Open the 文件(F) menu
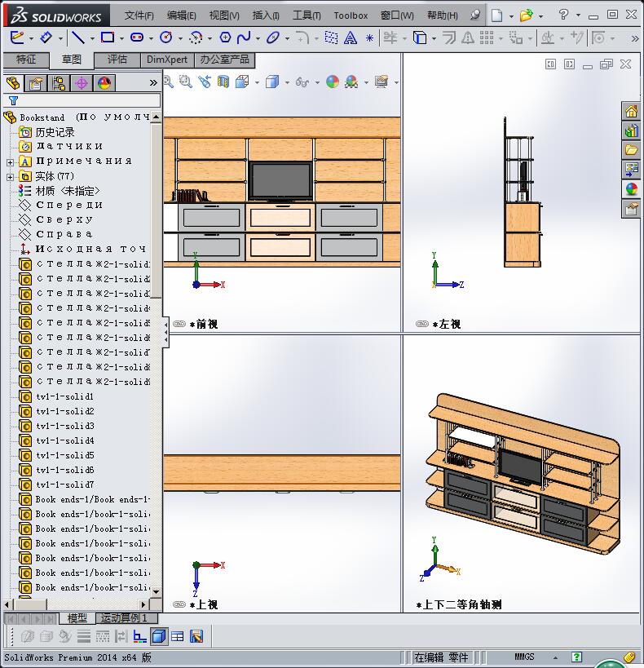Viewport: 644px width, 668px height. pos(139,15)
